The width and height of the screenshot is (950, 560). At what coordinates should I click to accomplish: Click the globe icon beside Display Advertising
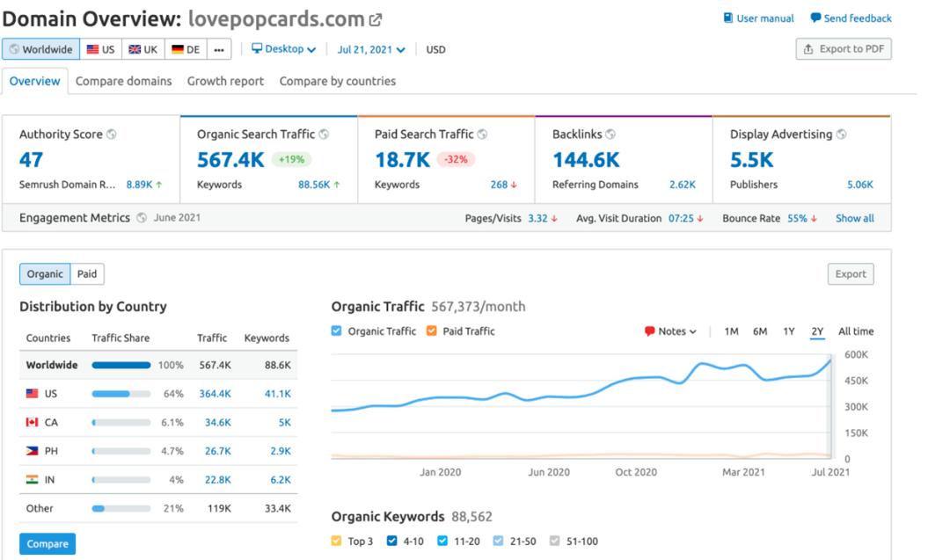[x=842, y=135]
